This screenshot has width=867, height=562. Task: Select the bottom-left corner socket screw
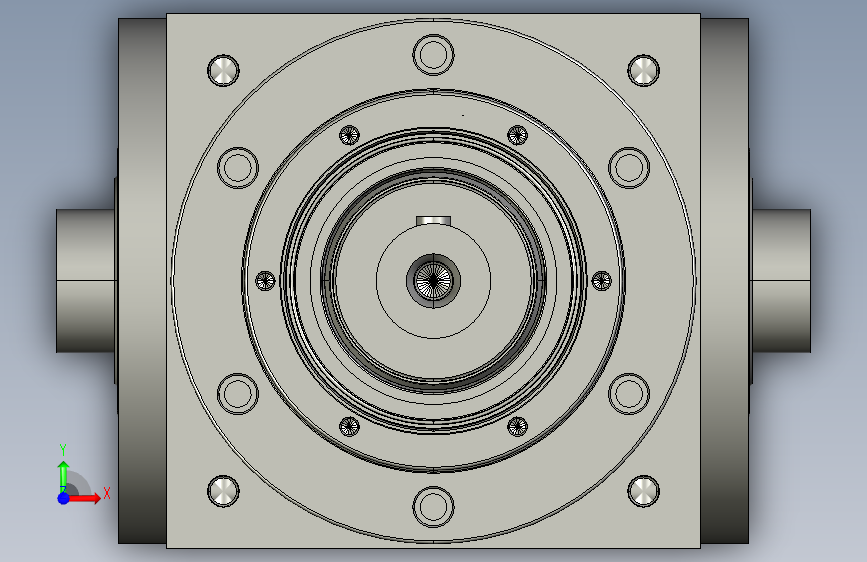[223, 491]
